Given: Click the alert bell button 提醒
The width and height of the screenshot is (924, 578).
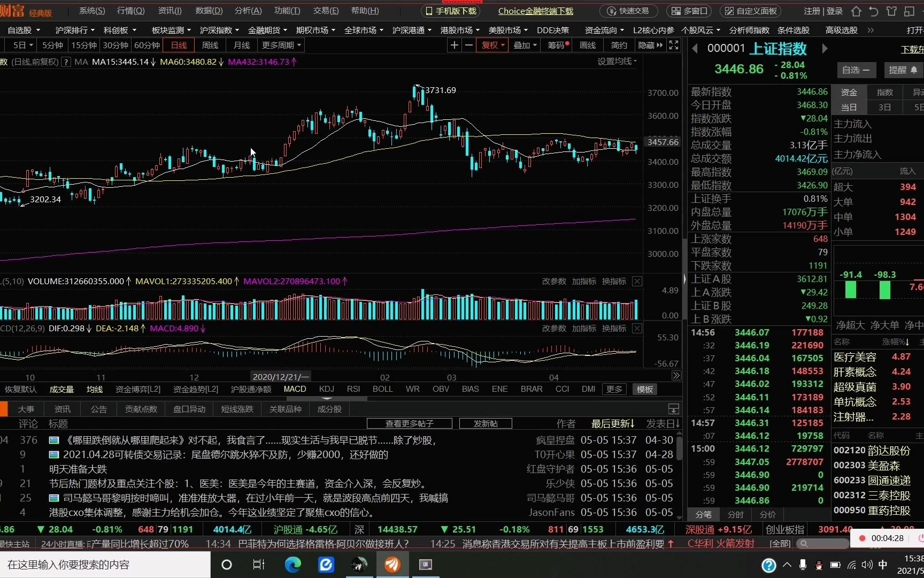Looking at the screenshot, I should click(903, 70).
